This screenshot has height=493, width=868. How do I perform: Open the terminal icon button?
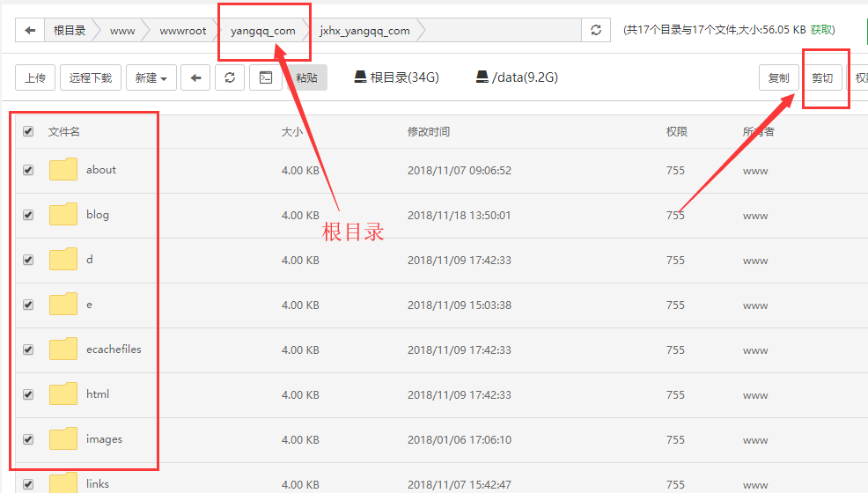coord(265,77)
